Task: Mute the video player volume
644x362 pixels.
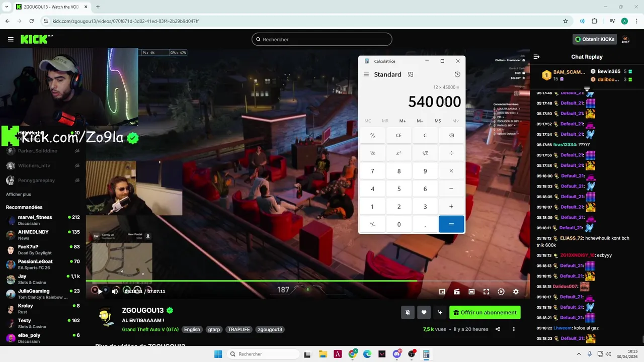Action: (x=115, y=291)
